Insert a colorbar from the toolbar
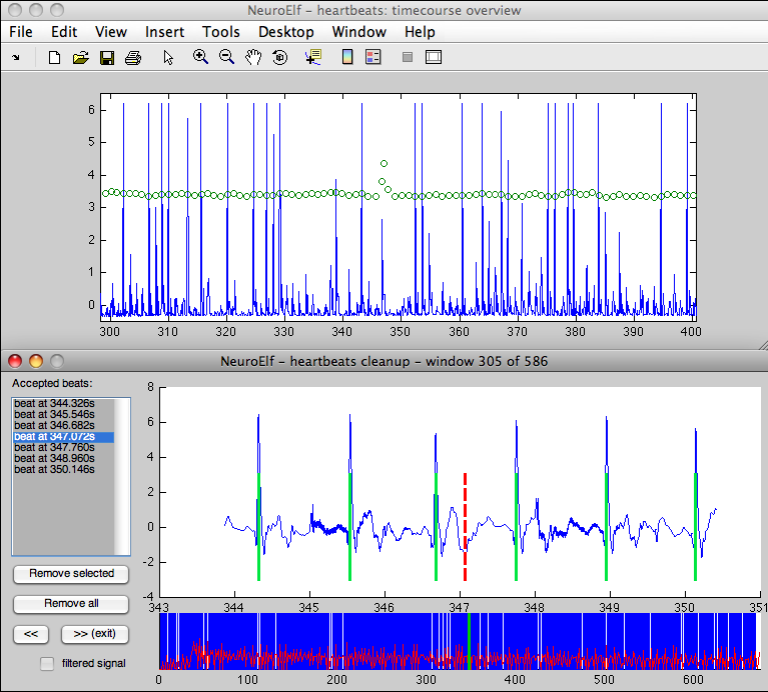The height and width of the screenshot is (692, 768). coord(347,58)
